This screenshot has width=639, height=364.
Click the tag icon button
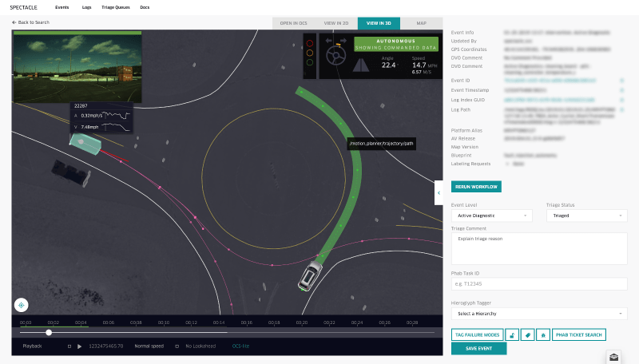[527, 335]
